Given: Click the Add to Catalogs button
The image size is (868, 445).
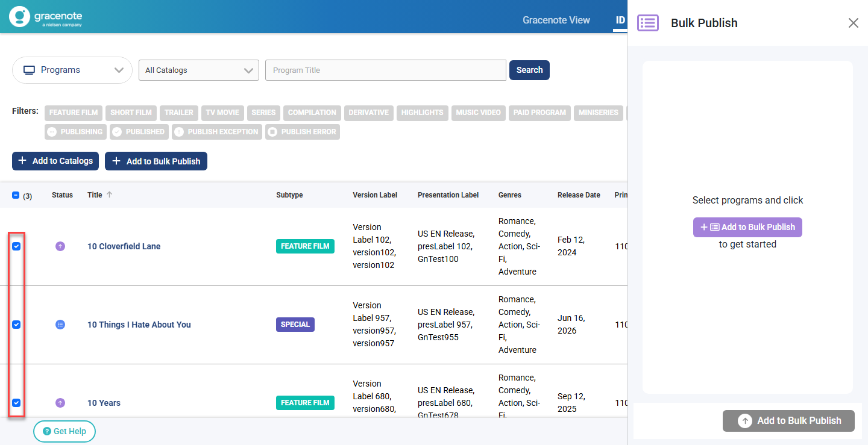Looking at the screenshot, I should [55, 161].
